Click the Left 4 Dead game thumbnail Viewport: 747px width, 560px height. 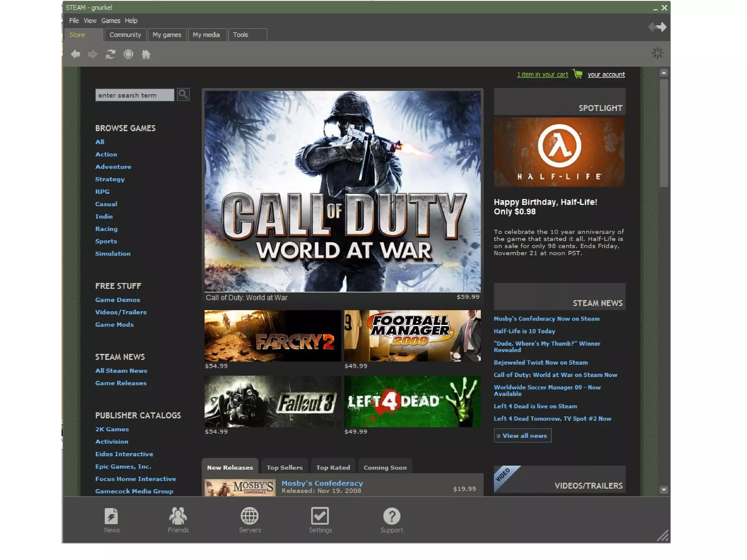point(412,401)
